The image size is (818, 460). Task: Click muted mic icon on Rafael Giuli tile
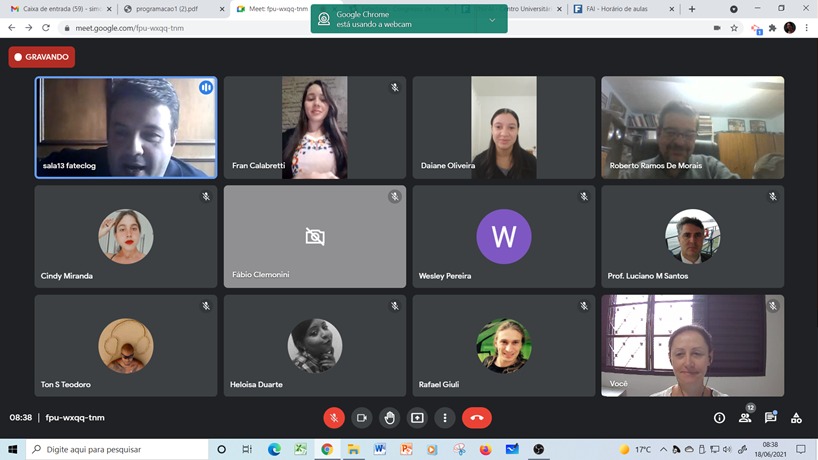click(584, 306)
